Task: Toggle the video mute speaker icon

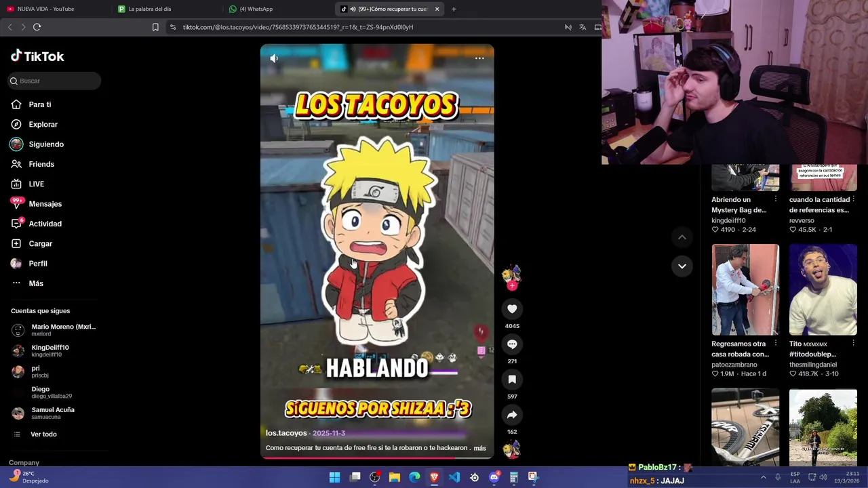Action: click(274, 58)
